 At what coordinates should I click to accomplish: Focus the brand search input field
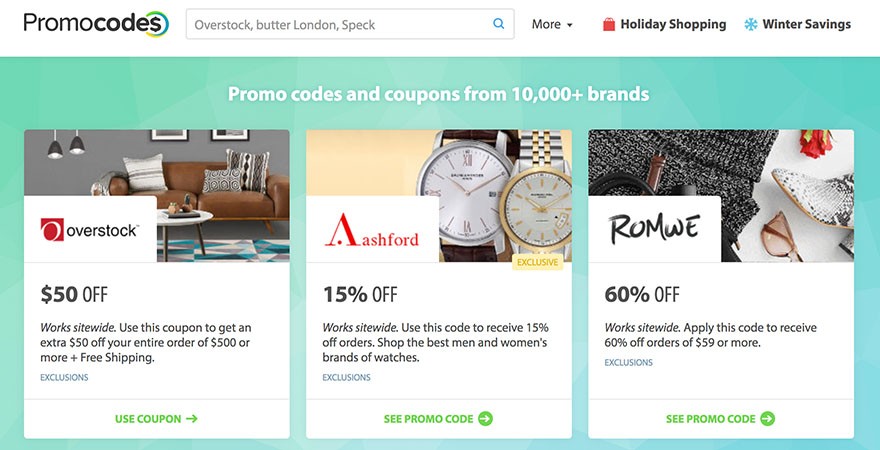click(x=338, y=24)
